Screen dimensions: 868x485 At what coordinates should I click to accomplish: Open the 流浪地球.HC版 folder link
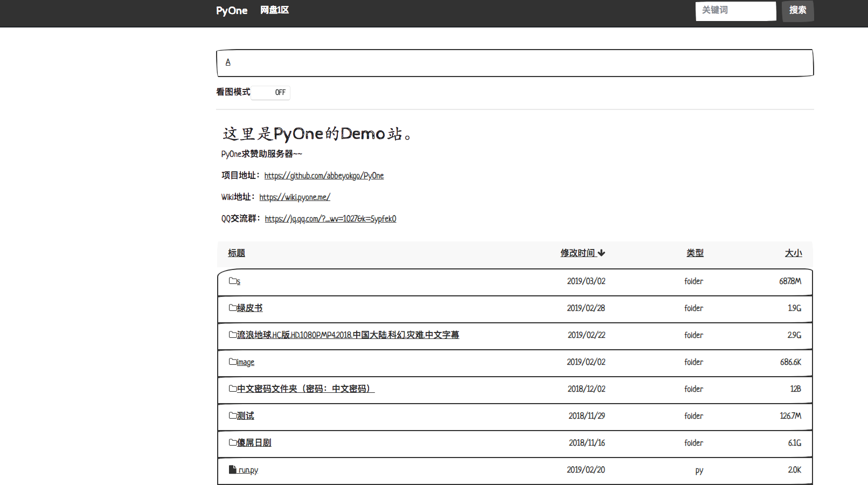tap(348, 335)
